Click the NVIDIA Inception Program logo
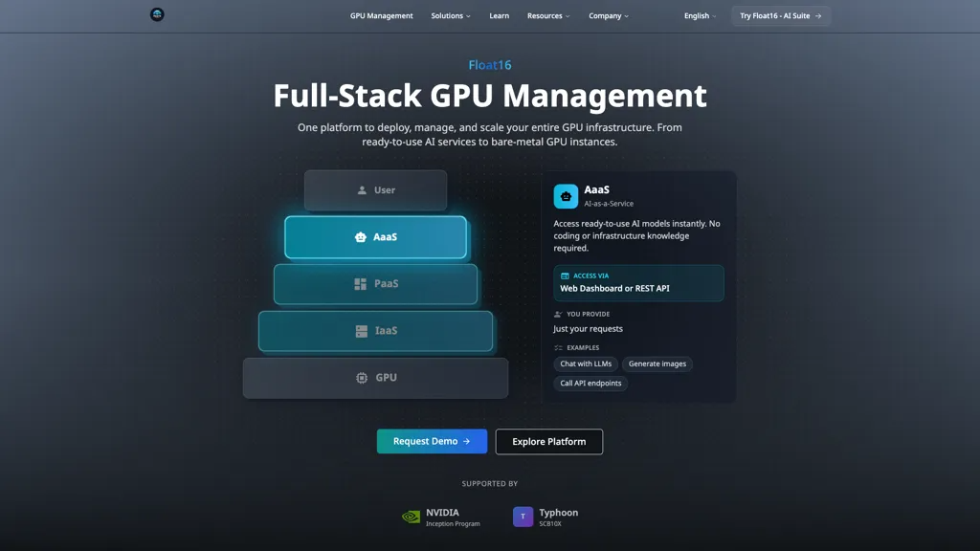 441,518
